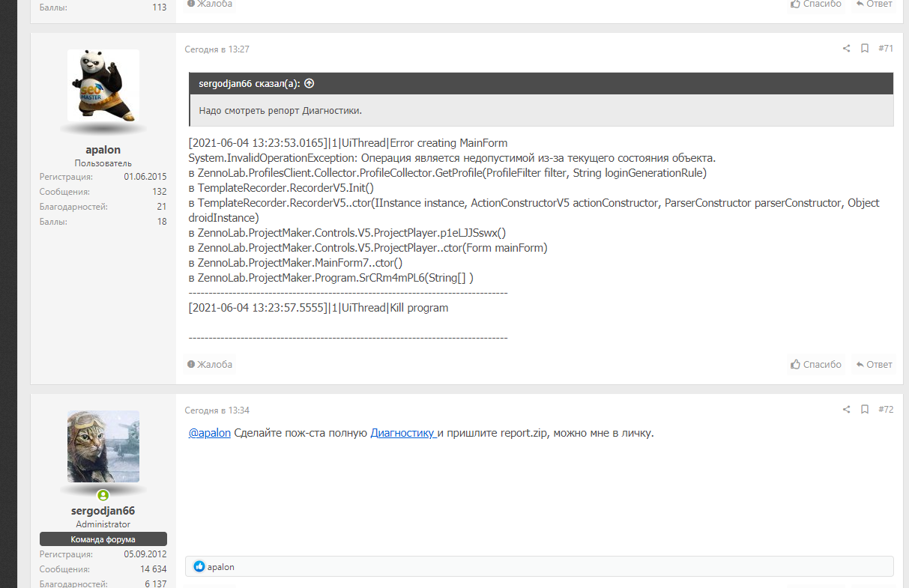The width and height of the screenshot is (909, 588).
Task: Open the @apalon mention link
Action: pyautogui.click(x=210, y=433)
